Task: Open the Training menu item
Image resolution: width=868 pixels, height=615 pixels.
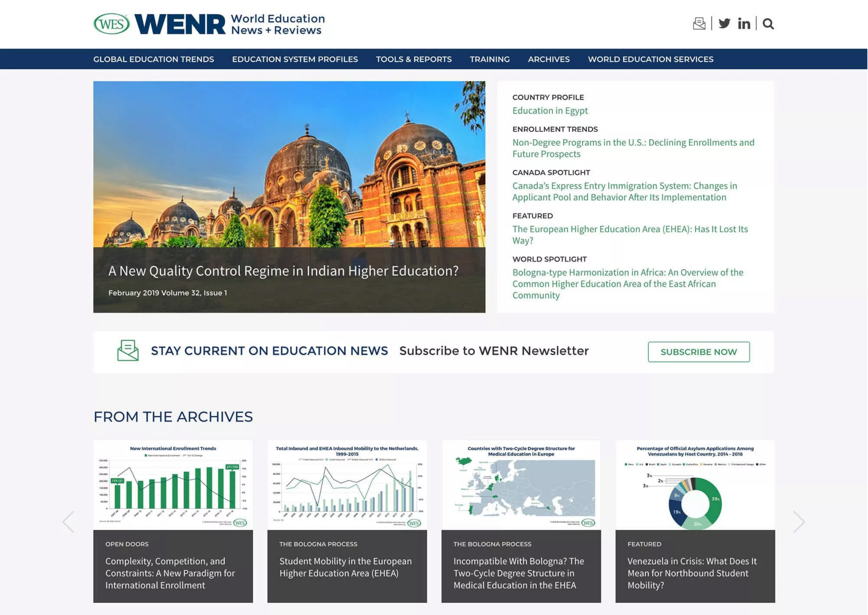Action: coord(490,59)
